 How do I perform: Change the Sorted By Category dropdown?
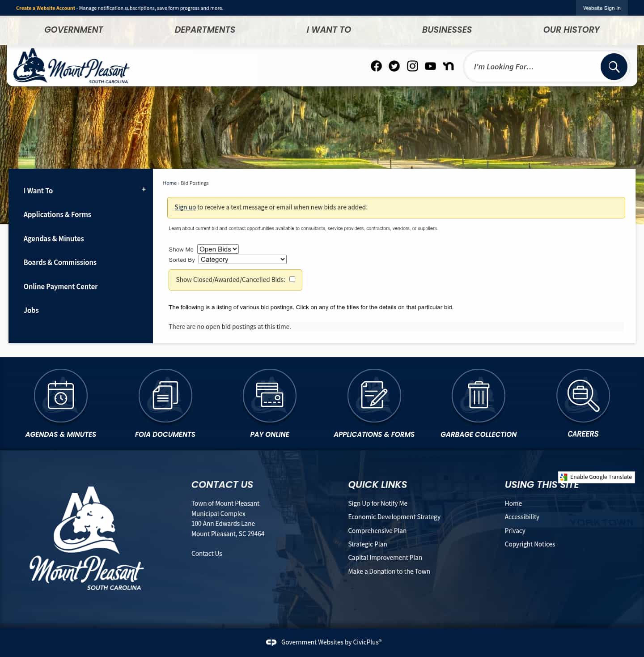[242, 259]
